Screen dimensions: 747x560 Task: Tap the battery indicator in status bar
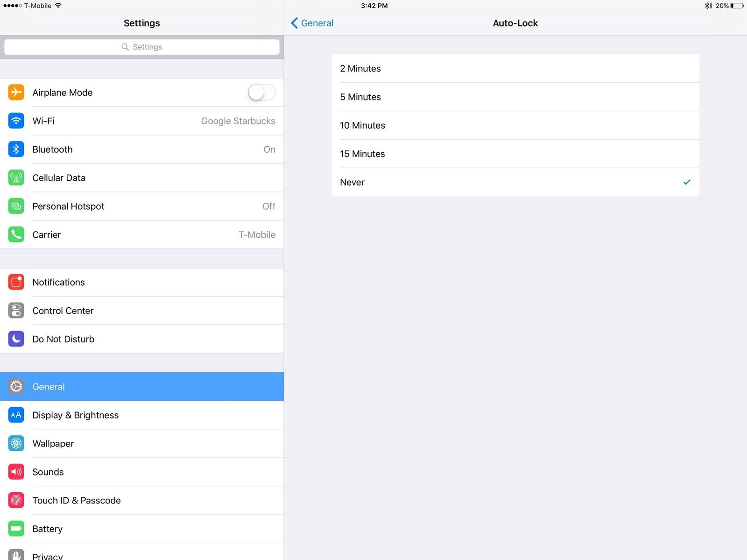coord(737,6)
